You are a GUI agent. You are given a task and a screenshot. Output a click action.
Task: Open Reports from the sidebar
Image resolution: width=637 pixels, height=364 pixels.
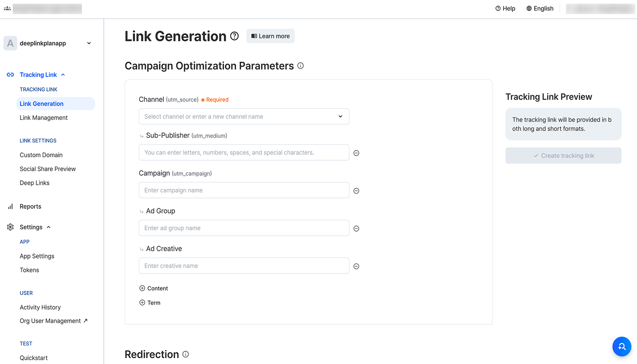coord(30,207)
